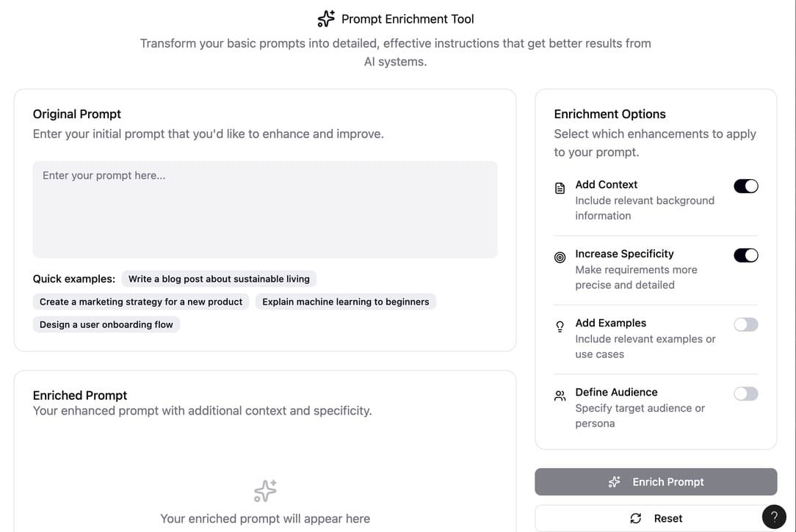The height and width of the screenshot is (532, 796).
Task: Choose the sustainable living blog post example
Action: click(x=219, y=279)
